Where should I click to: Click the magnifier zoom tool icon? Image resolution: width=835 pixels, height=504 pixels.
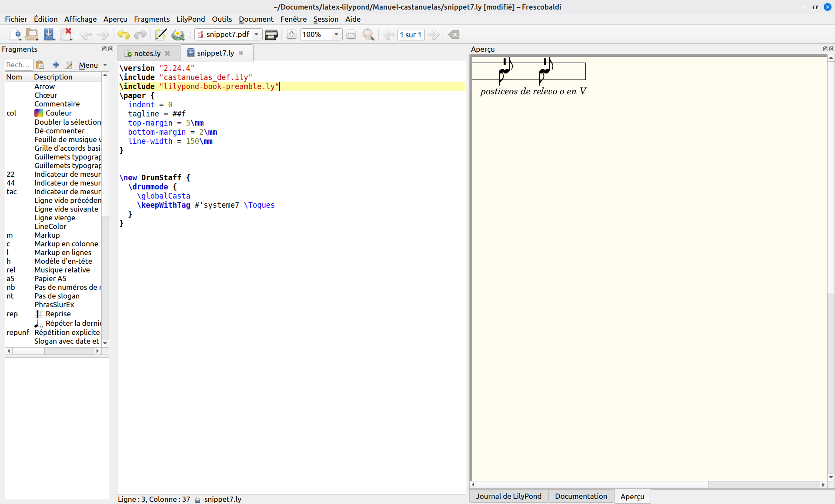pyautogui.click(x=368, y=34)
